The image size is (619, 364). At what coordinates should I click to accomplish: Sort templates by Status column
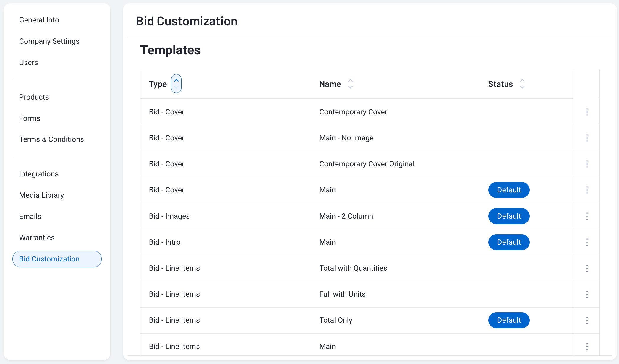tap(522, 84)
